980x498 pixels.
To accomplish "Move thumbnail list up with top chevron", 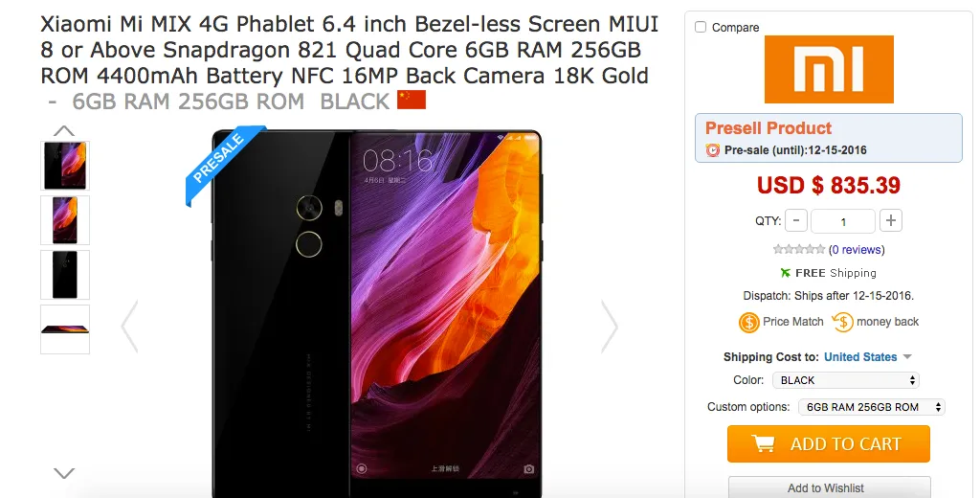I will coord(64,131).
